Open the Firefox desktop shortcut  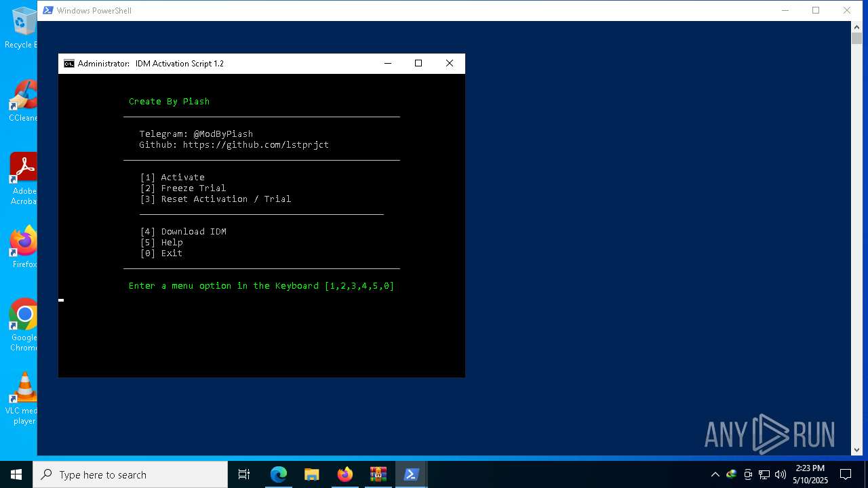pyautogui.click(x=23, y=247)
